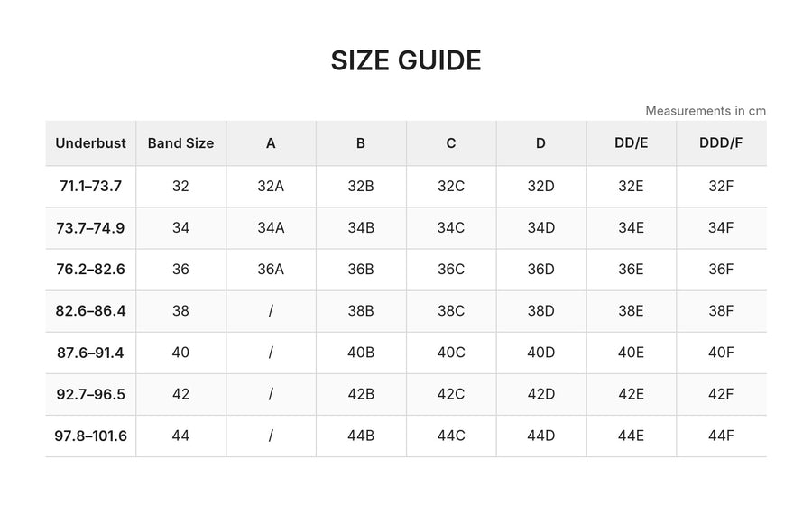
Task: Click the 97.8–101.6 underbust range
Action: tap(90, 436)
